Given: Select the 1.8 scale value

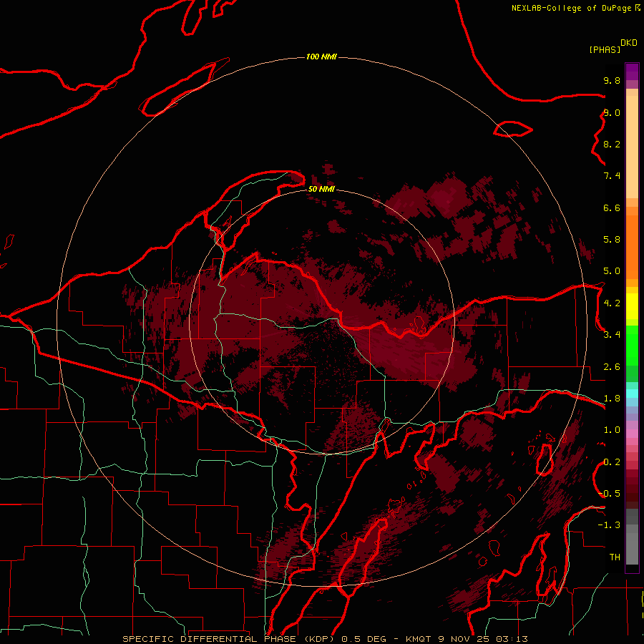Looking at the screenshot, I should [612, 399].
